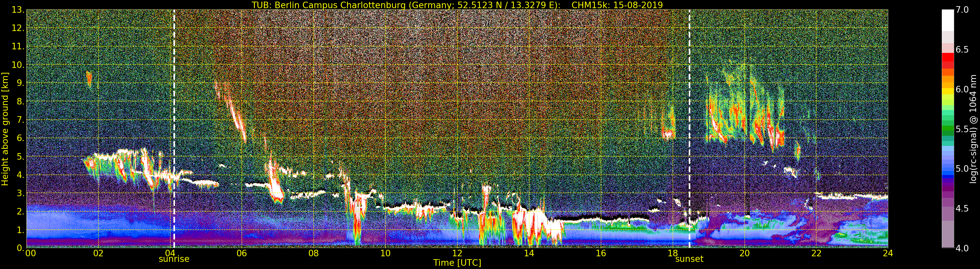The width and height of the screenshot is (980, 269).
Task: Click the '0.' height axis tick label
Action: tap(20, 248)
